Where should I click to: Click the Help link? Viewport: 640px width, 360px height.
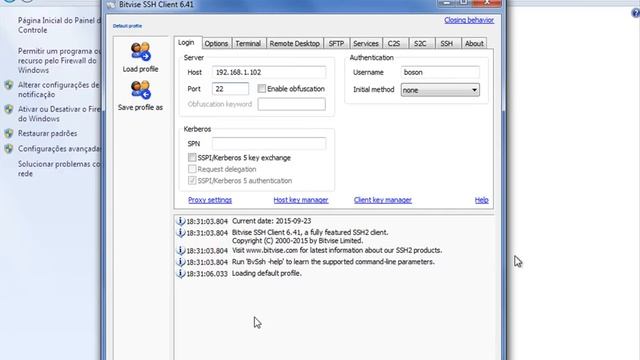482,200
